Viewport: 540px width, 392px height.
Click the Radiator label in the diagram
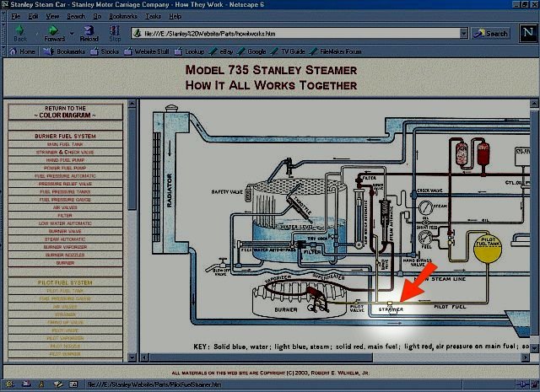(169, 190)
